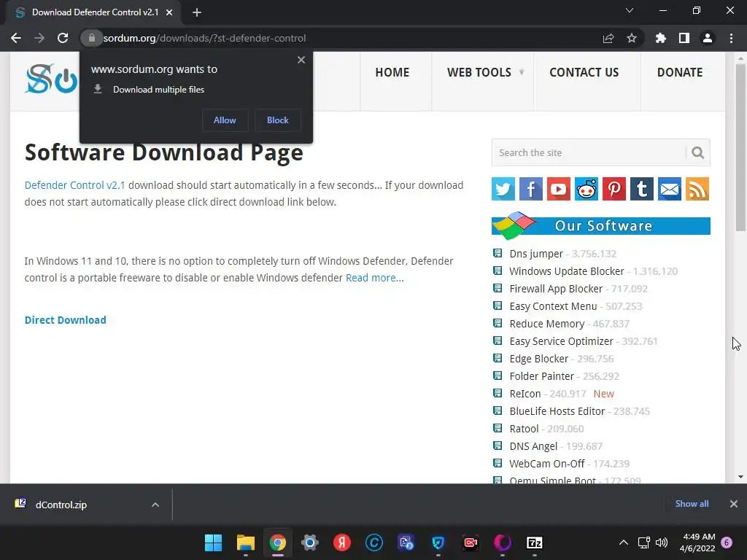Open Easy Service Optimizer link
Viewport: 747px width, 560px height.
click(x=561, y=341)
